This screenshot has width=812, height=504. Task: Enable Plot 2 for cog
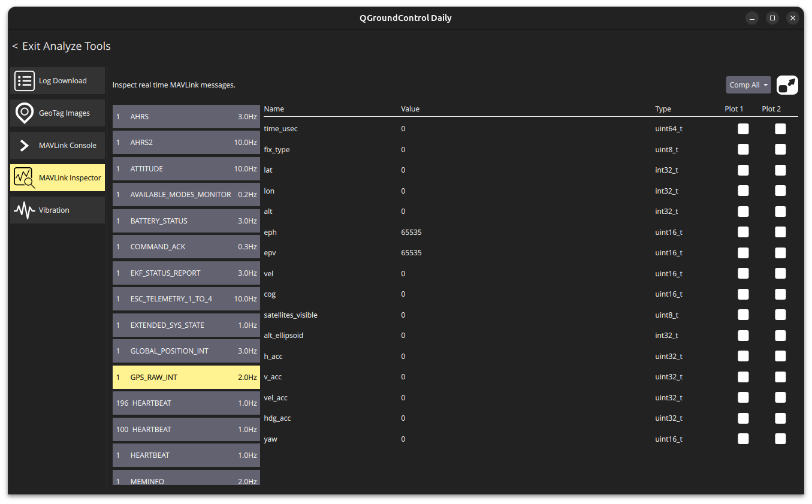[x=780, y=294]
